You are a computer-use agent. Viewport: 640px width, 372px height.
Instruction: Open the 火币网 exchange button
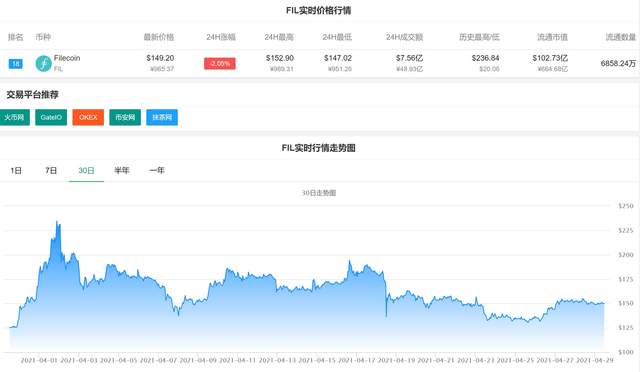point(14,117)
